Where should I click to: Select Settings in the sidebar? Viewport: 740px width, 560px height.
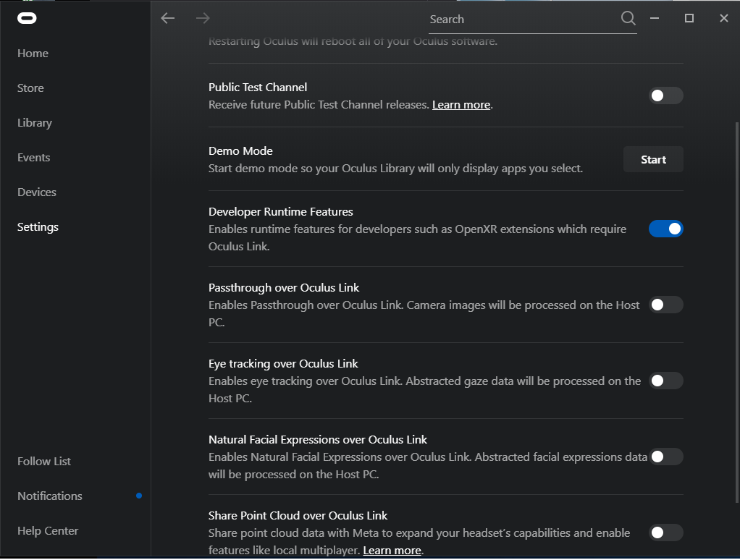coord(38,227)
